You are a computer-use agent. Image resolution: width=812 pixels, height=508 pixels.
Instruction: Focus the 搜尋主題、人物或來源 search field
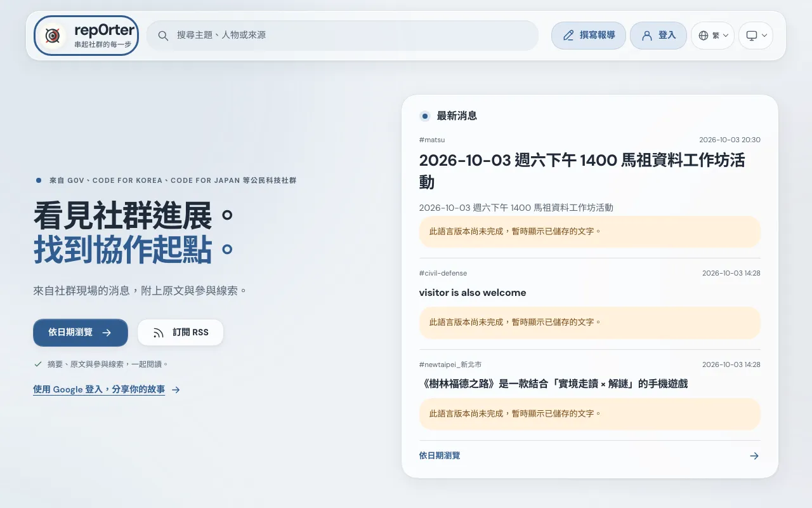[x=343, y=36]
